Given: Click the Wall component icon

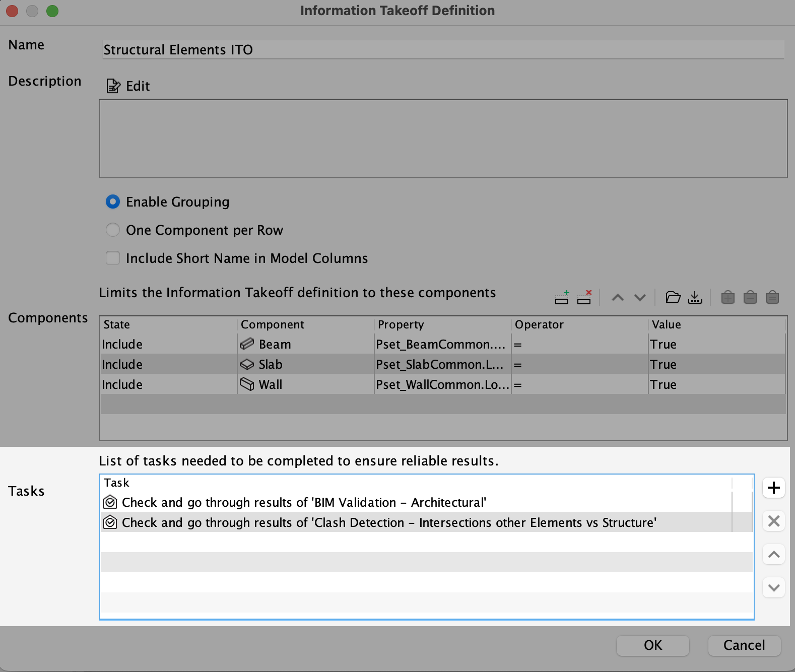Looking at the screenshot, I should (x=247, y=384).
